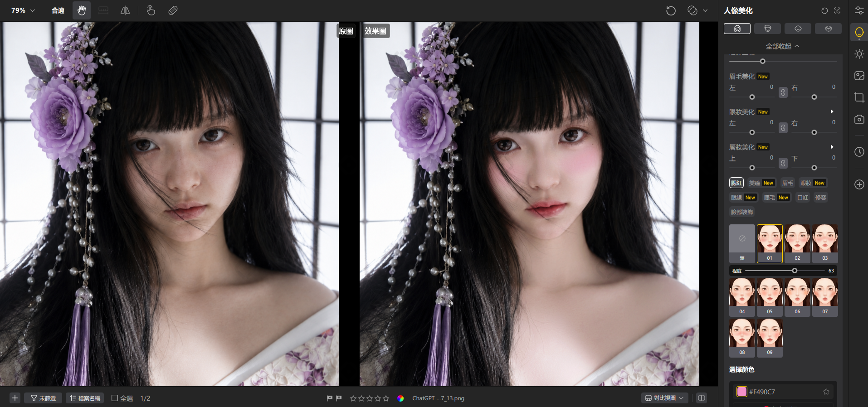Select the Hand pan tool
Image resolution: width=868 pixels, height=407 pixels.
click(82, 10)
